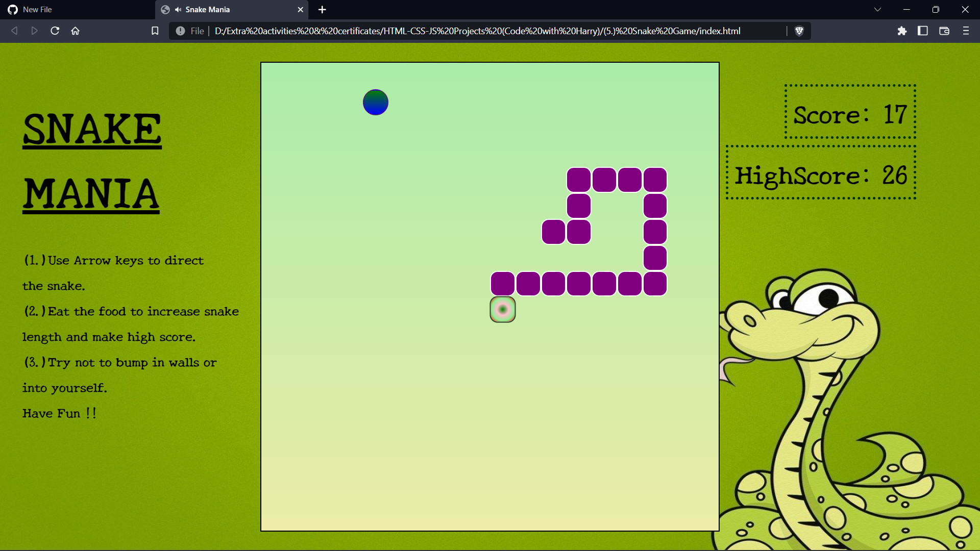
Task: Switch to the New File tab
Action: [x=77, y=9]
